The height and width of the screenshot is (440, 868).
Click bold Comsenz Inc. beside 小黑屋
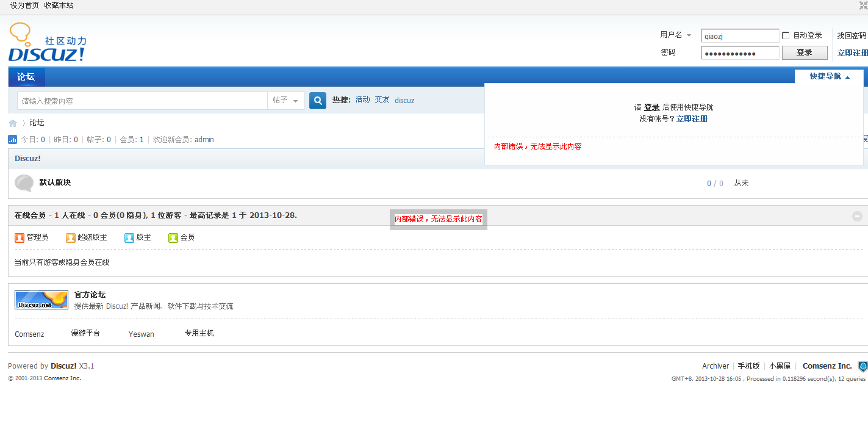[x=827, y=366]
